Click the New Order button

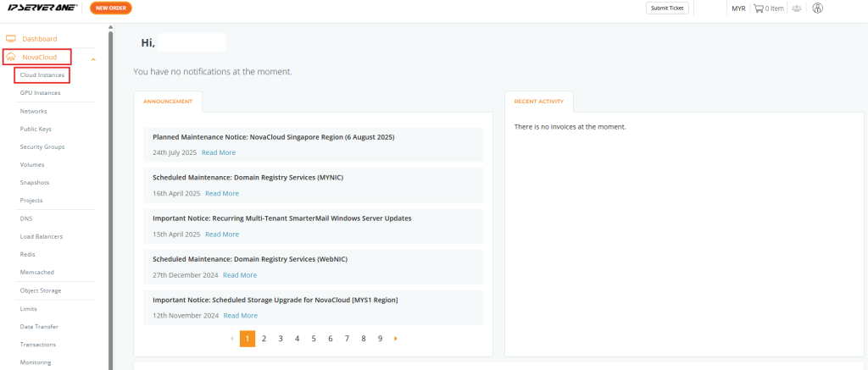click(x=111, y=8)
